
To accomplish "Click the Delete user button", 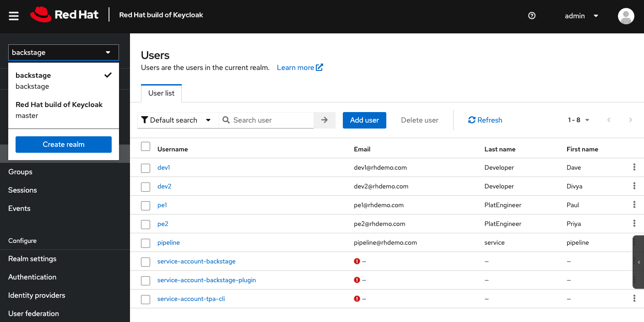I will (x=420, y=120).
